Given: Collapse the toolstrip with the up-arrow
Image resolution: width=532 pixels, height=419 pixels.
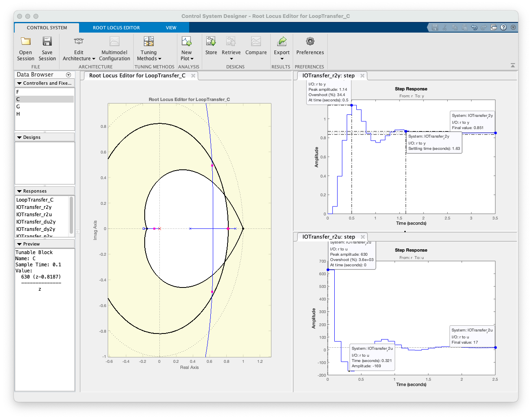Looking at the screenshot, I should pos(513,66).
